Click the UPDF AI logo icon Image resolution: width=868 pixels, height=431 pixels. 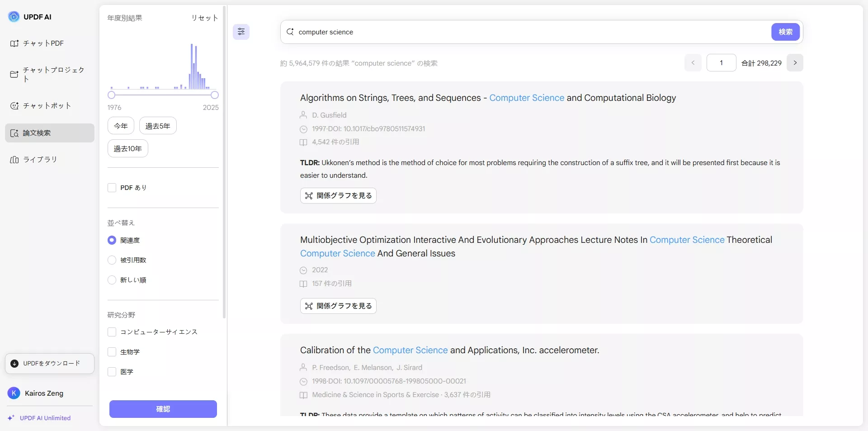14,17
